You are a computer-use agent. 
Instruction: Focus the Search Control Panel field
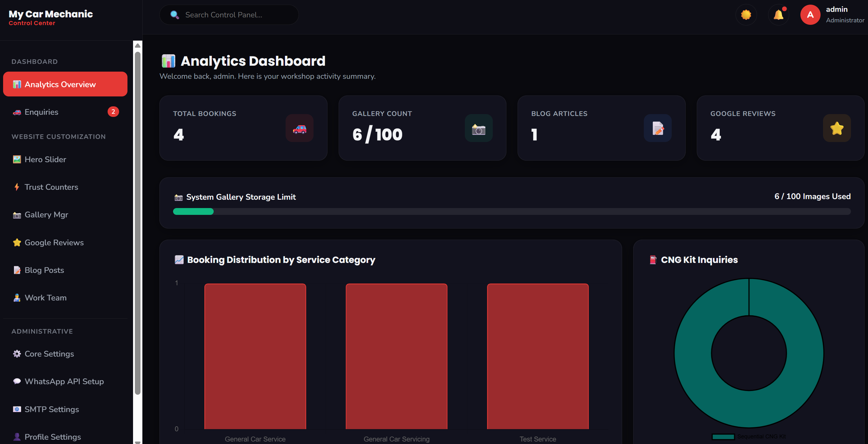point(229,15)
